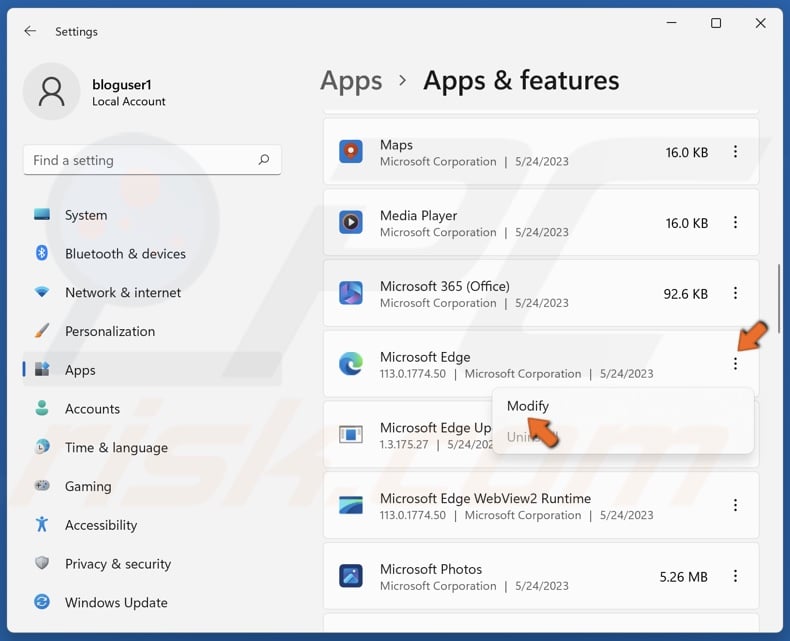790x641 pixels.
Task: Click the Accounts person icon
Action: point(42,408)
